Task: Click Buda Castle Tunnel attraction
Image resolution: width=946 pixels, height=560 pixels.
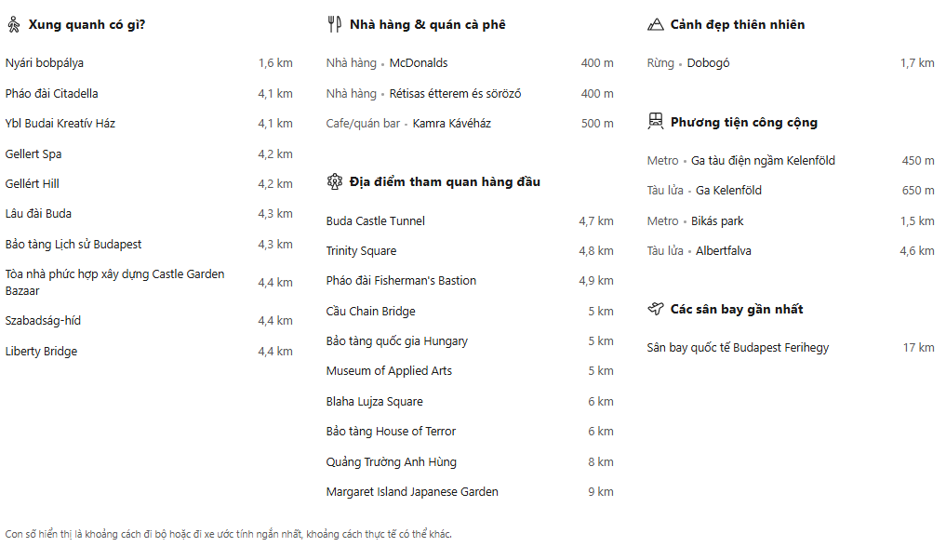Action: (x=375, y=221)
